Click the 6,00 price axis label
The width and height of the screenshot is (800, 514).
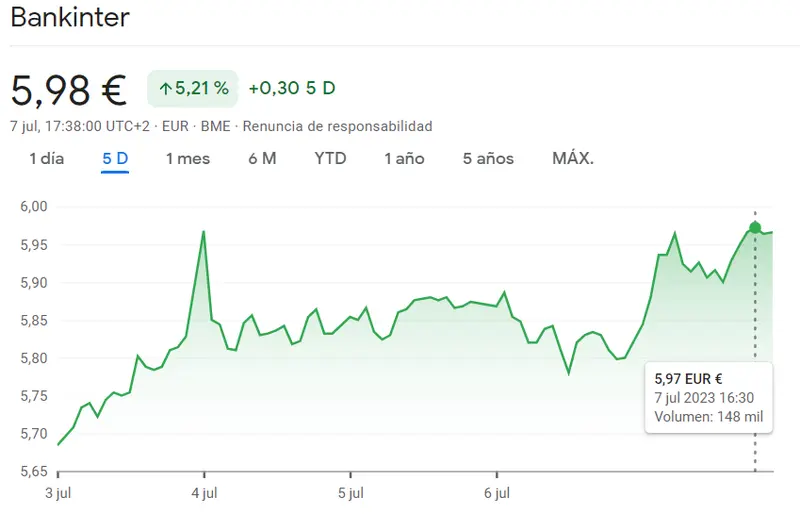pos(34,207)
